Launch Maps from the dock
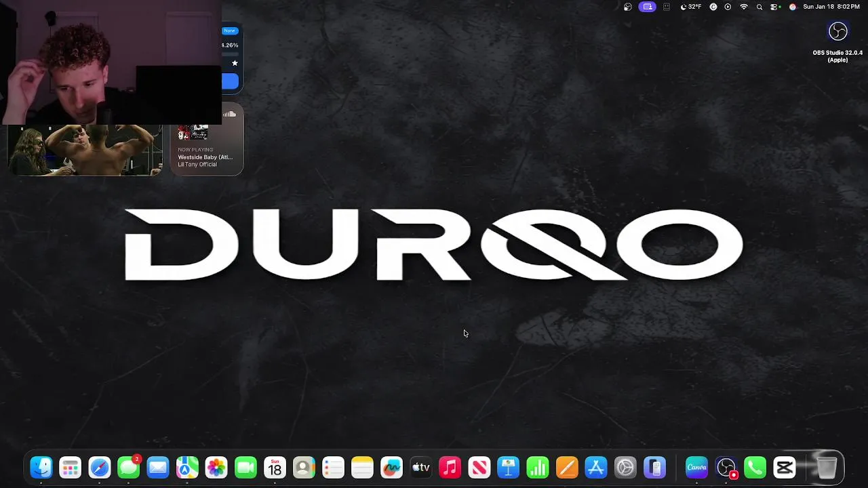Screen dimensions: 868x488 [187, 468]
